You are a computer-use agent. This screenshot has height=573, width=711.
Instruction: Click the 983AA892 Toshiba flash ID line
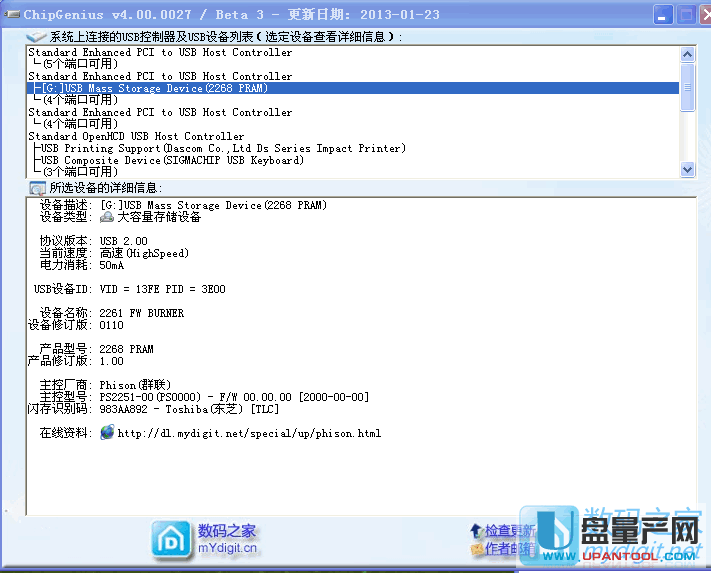click(189, 409)
